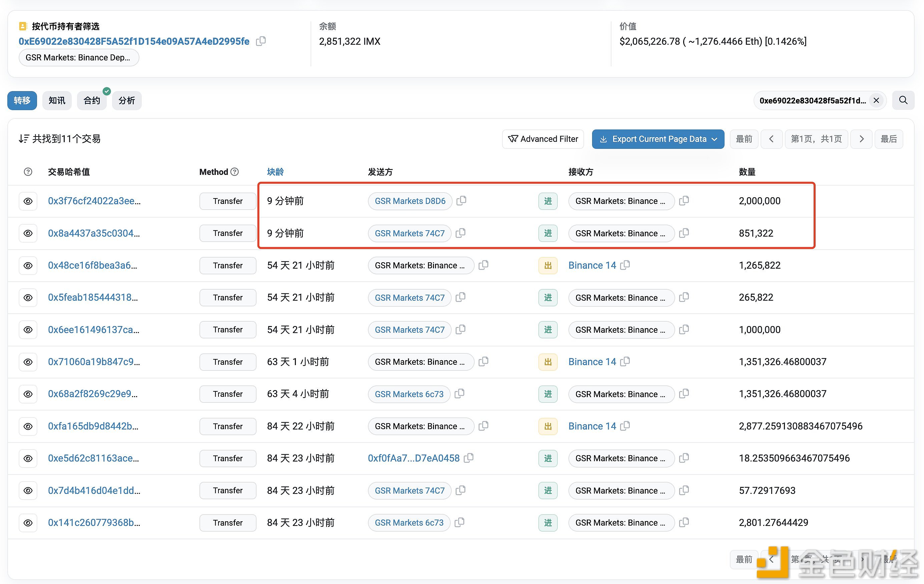Viewport: 924px width, 584px height.
Task: Switch to the 知讯 tab
Action: click(57, 100)
